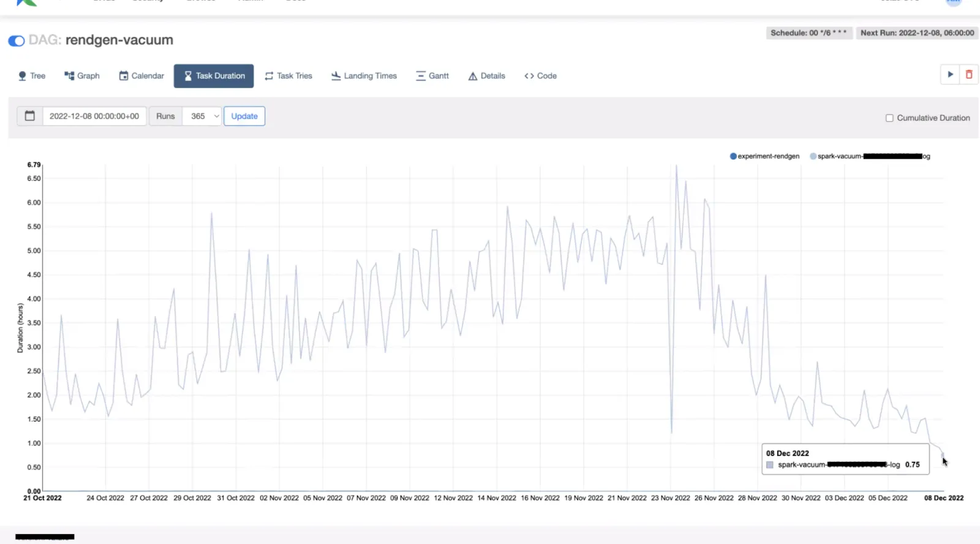Open the Landing Times tab

tap(364, 76)
